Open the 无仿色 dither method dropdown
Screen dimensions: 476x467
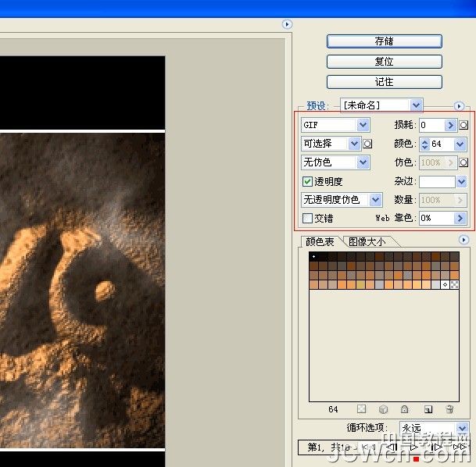click(363, 162)
